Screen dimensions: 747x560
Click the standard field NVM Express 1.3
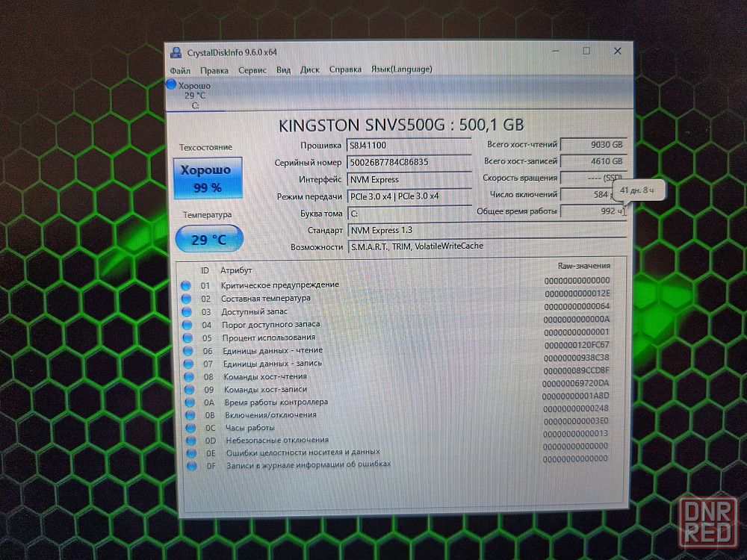487,230
